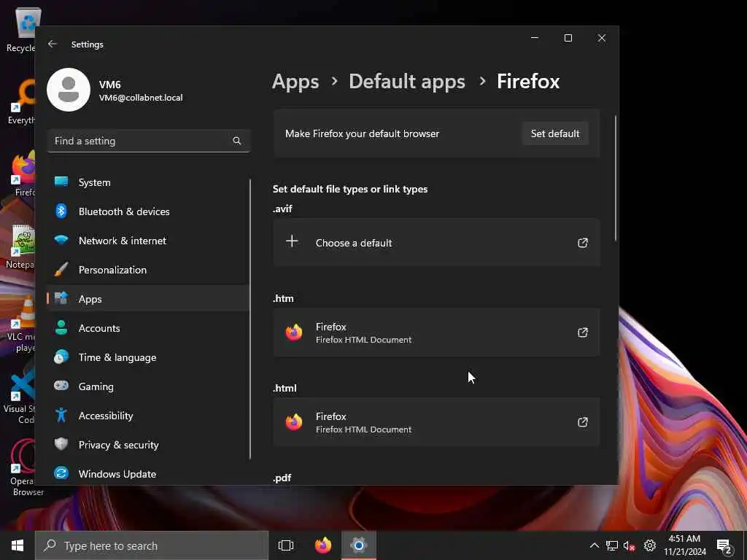Open Accessibility settings
Screen dimensions: 747x560
pyautogui.click(x=148, y=415)
